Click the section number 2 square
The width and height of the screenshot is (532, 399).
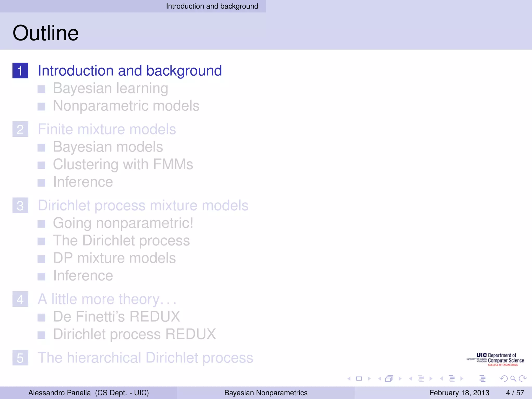pos(20,129)
